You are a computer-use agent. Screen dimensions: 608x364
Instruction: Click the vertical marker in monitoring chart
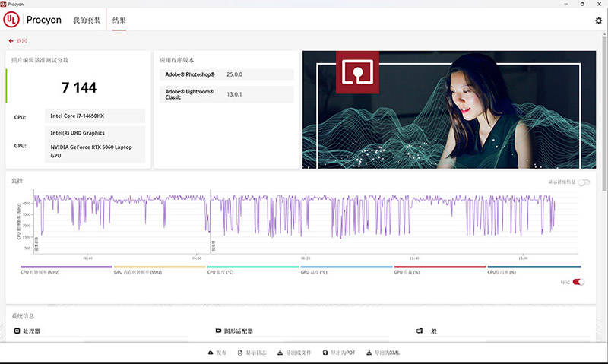[211, 221]
